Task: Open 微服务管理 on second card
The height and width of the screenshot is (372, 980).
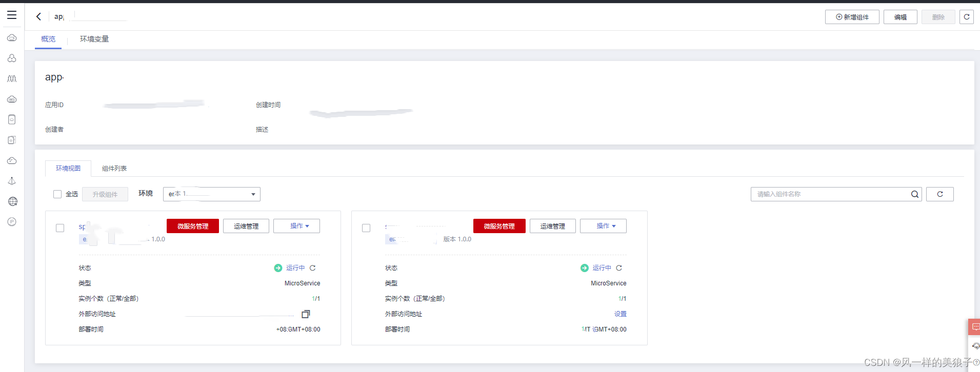Action: [x=499, y=226]
